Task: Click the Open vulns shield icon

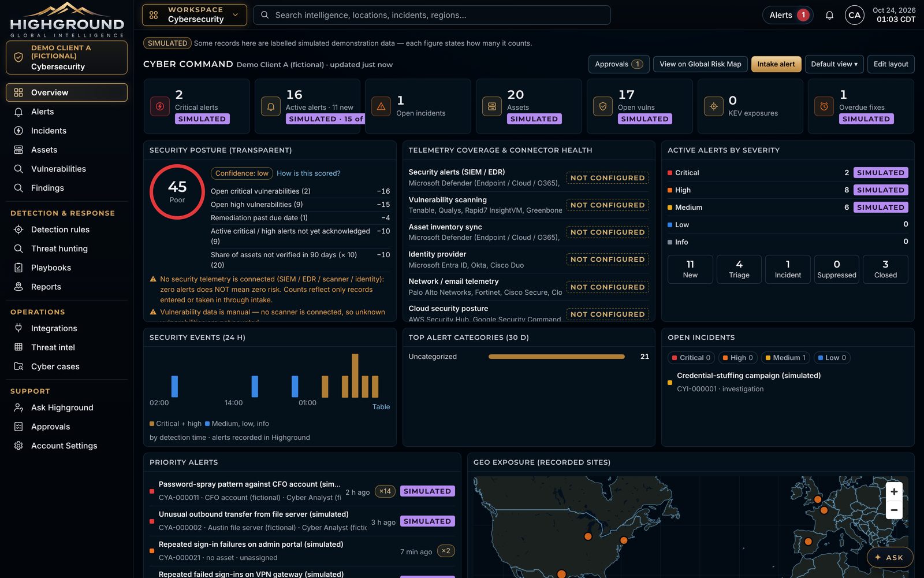Action: point(603,106)
